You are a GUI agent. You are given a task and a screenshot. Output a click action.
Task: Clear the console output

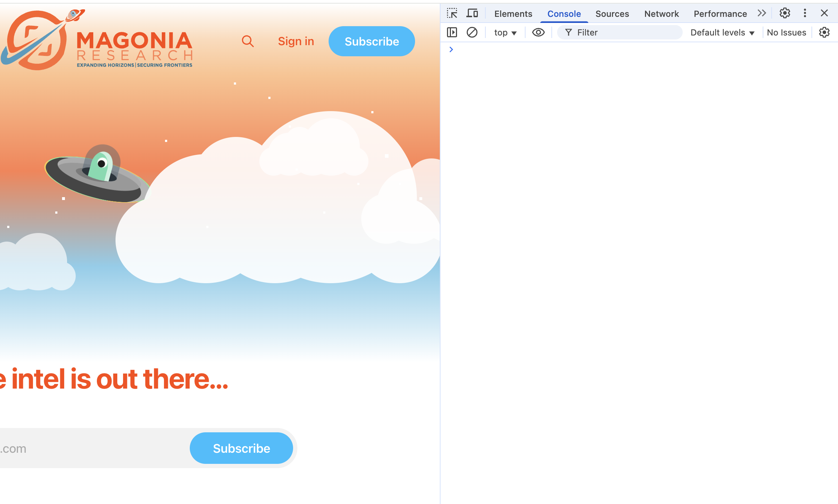click(x=472, y=32)
